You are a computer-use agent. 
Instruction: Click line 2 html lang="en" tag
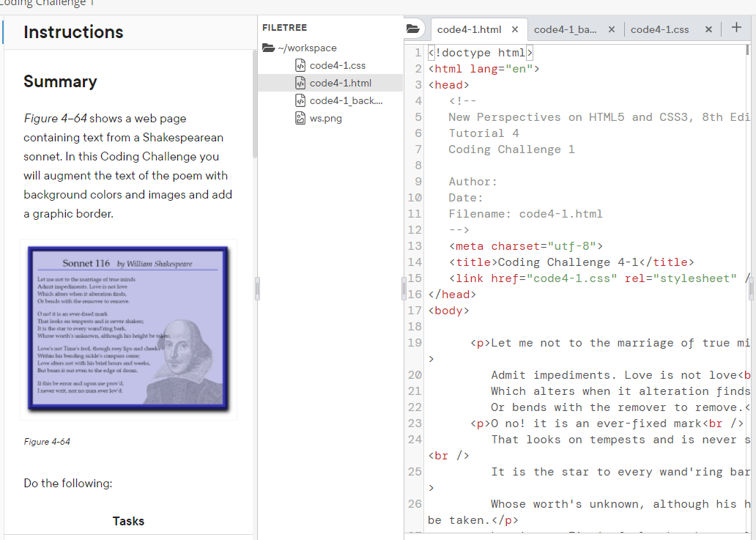point(483,69)
